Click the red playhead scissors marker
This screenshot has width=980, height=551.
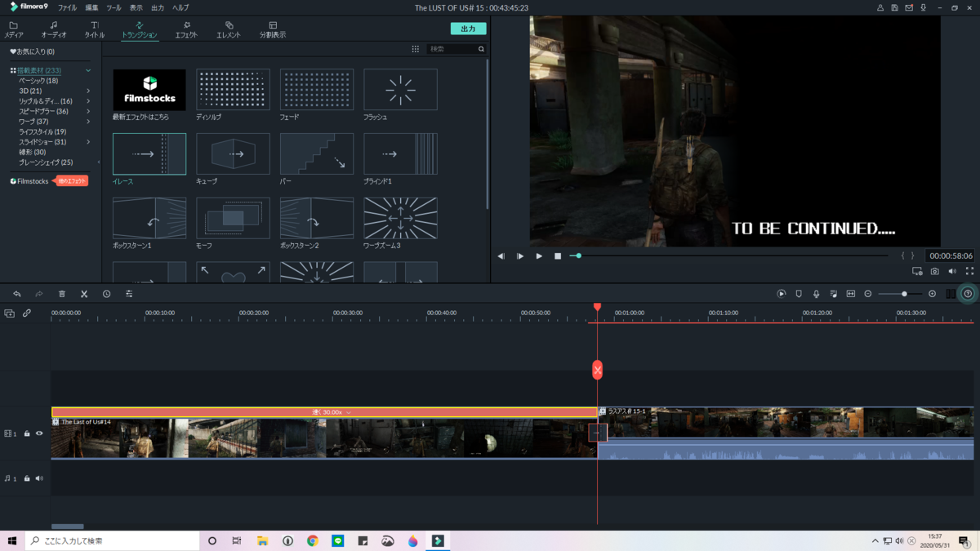click(598, 370)
